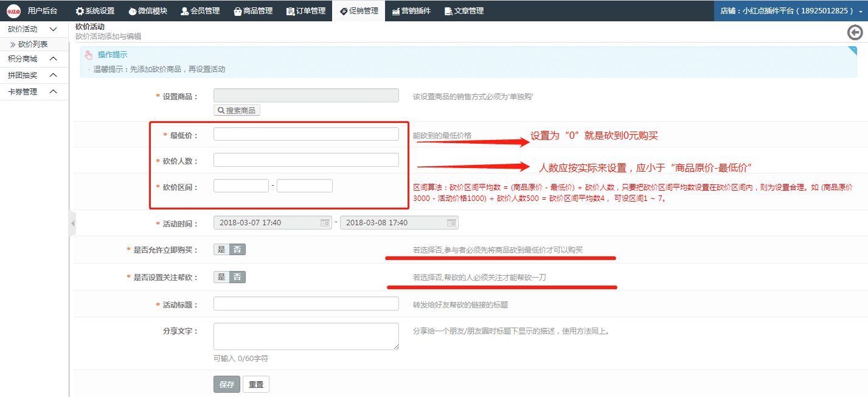Select 是 for 是否允许立即购买
This screenshot has width=868, height=397.
[x=221, y=250]
